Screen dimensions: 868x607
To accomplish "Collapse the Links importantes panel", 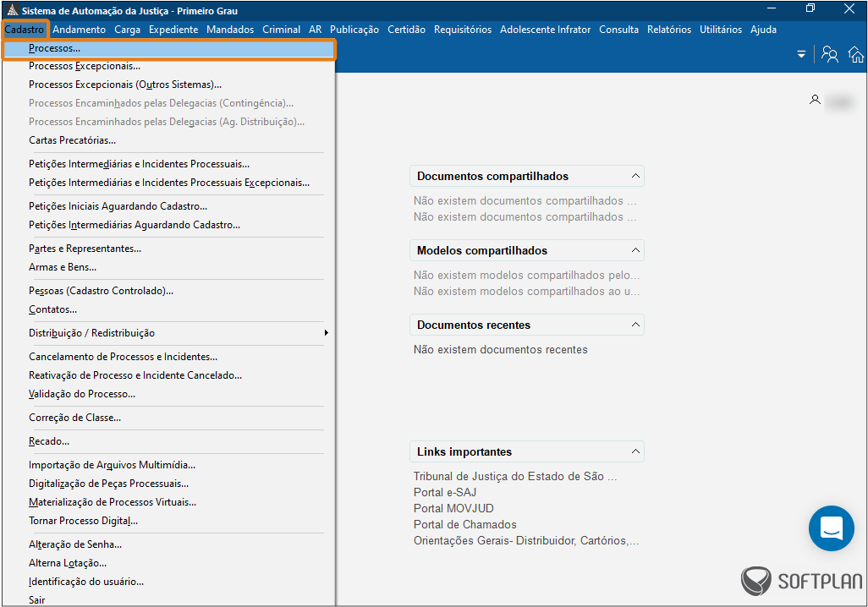I will click(635, 451).
